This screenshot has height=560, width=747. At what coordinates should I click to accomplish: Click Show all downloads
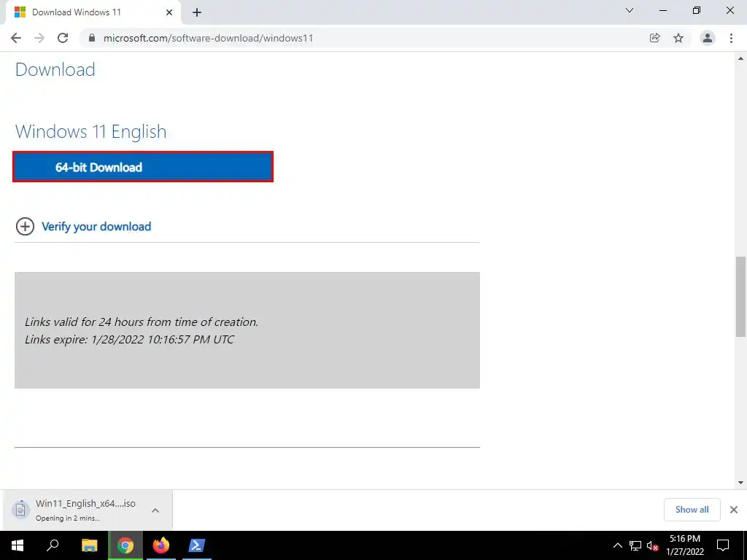point(692,510)
